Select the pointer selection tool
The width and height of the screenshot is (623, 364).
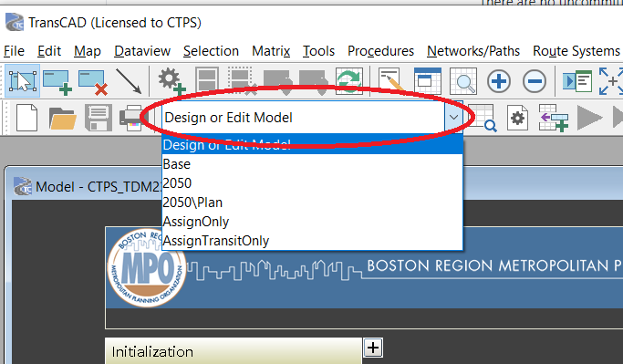point(22,81)
